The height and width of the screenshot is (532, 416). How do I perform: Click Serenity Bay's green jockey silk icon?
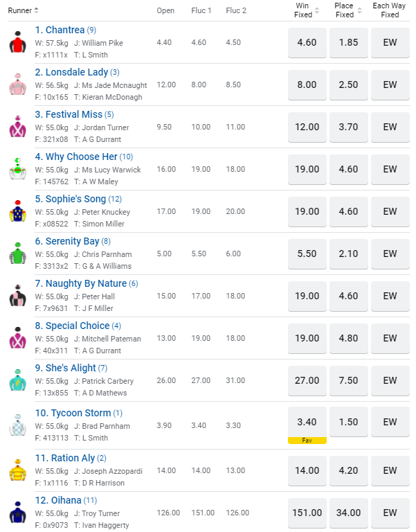tap(17, 254)
